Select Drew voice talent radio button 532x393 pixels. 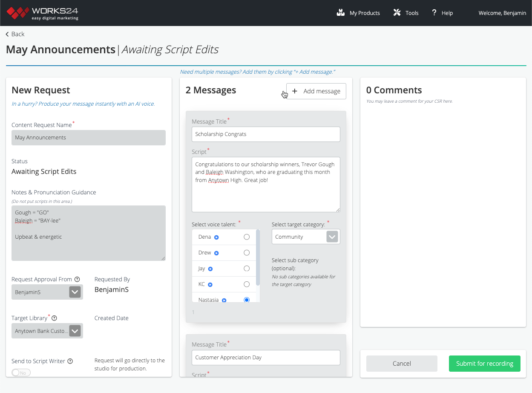(x=247, y=253)
